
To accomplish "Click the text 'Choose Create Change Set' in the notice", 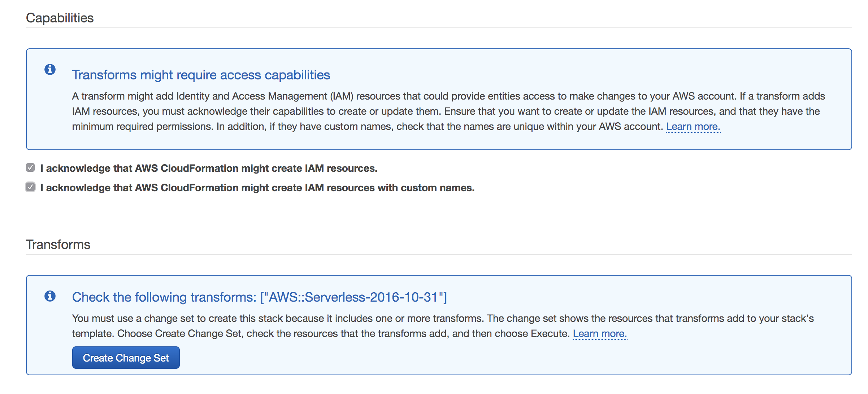I will click(179, 334).
